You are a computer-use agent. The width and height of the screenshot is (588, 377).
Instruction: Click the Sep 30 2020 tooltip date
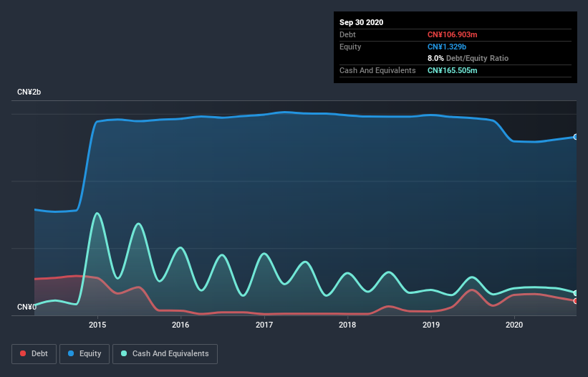click(361, 22)
